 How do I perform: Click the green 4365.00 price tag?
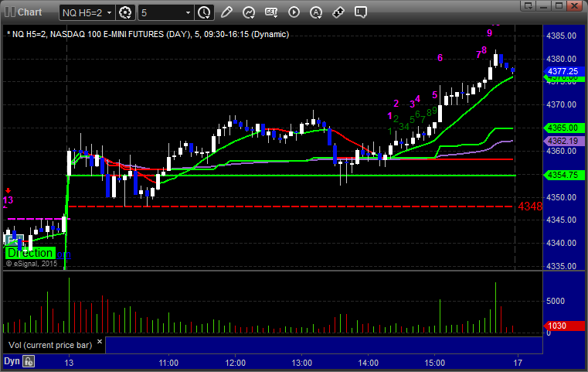pos(563,128)
